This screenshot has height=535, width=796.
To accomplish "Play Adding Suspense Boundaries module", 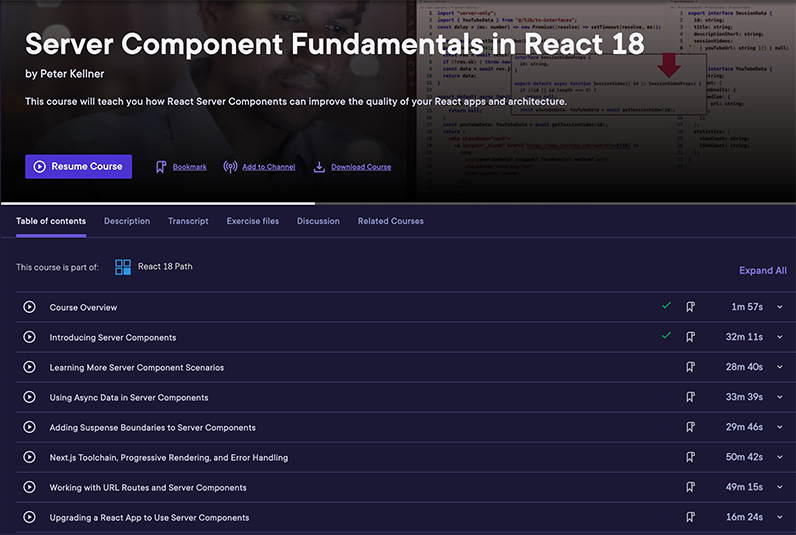I will pos(29,427).
